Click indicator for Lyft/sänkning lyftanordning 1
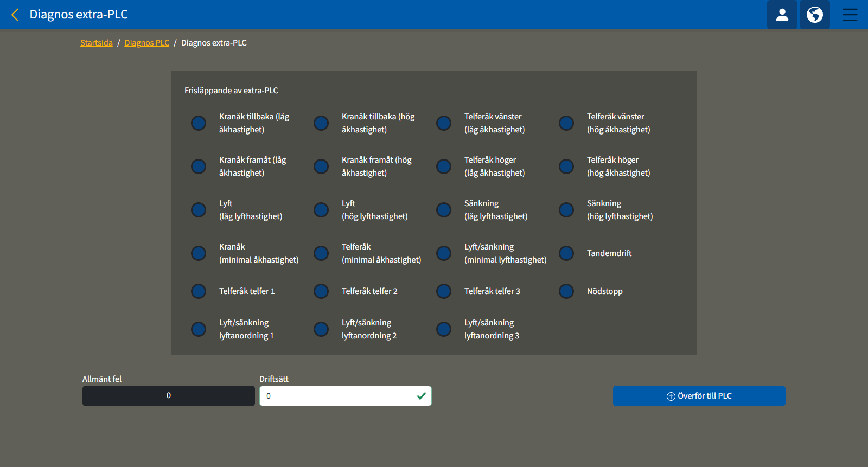Viewport: 868px width, 467px height. [199, 329]
